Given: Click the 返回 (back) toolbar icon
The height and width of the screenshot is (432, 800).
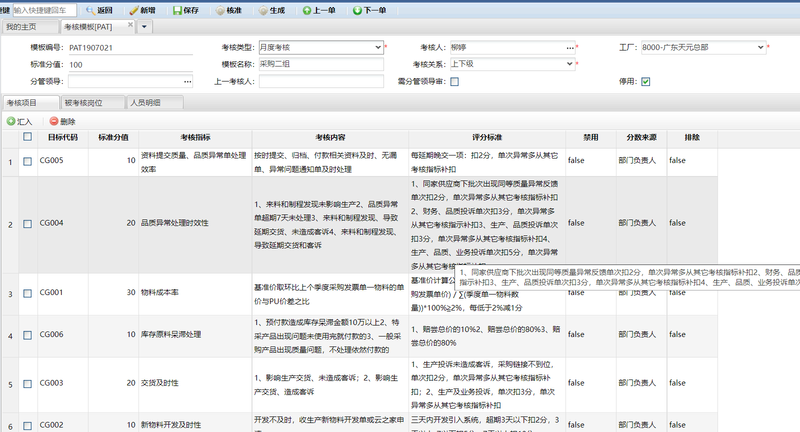Looking at the screenshot, I should (91, 10).
